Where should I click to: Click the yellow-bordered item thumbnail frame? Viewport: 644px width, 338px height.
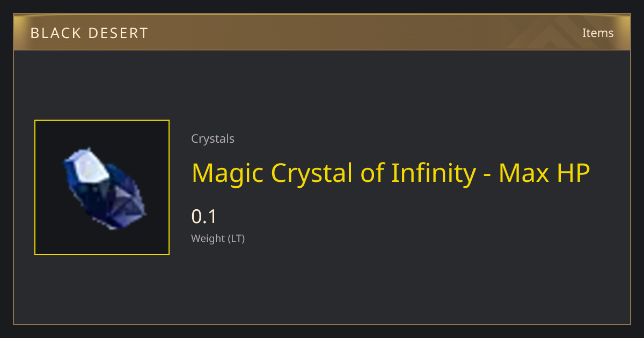click(102, 187)
